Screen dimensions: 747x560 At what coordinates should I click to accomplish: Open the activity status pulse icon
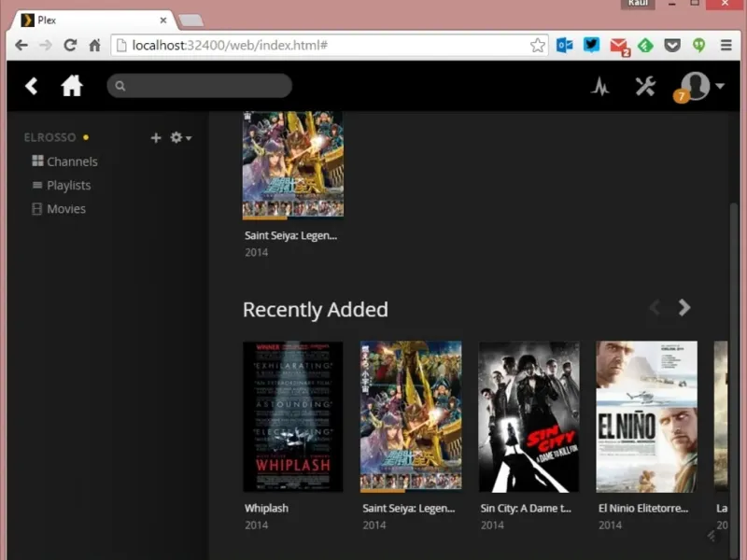tap(600, 87)
